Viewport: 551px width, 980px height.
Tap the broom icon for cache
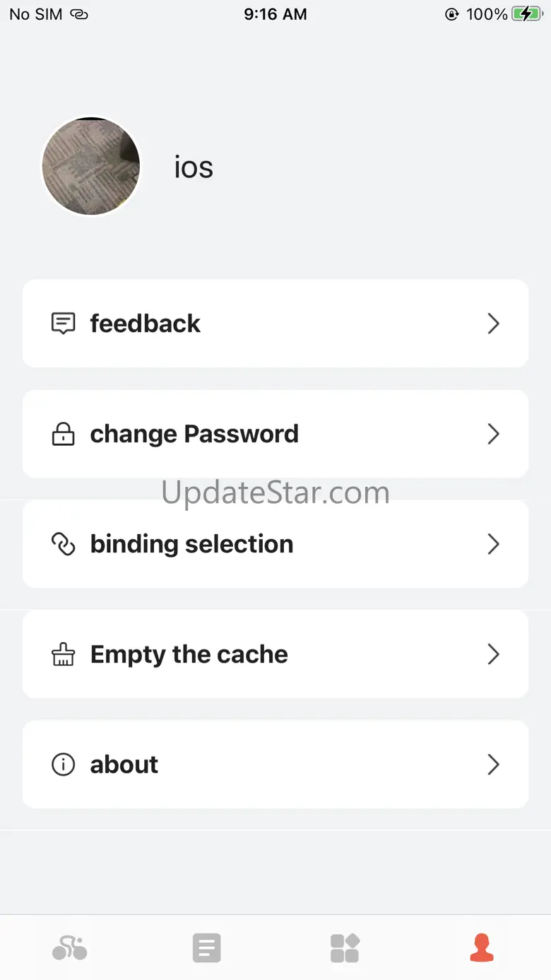(x=64, y=654)
